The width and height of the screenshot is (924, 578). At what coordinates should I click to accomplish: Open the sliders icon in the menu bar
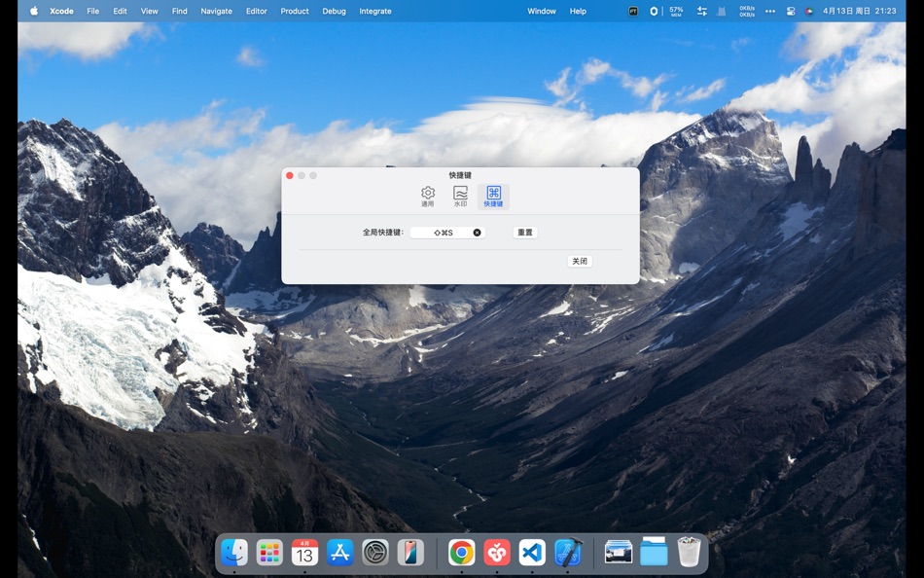(701, 11)
